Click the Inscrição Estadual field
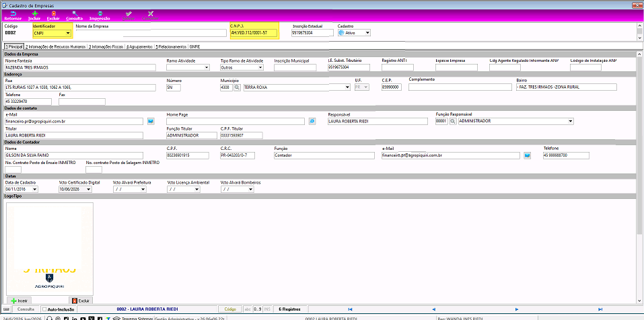 pos(312,33)
